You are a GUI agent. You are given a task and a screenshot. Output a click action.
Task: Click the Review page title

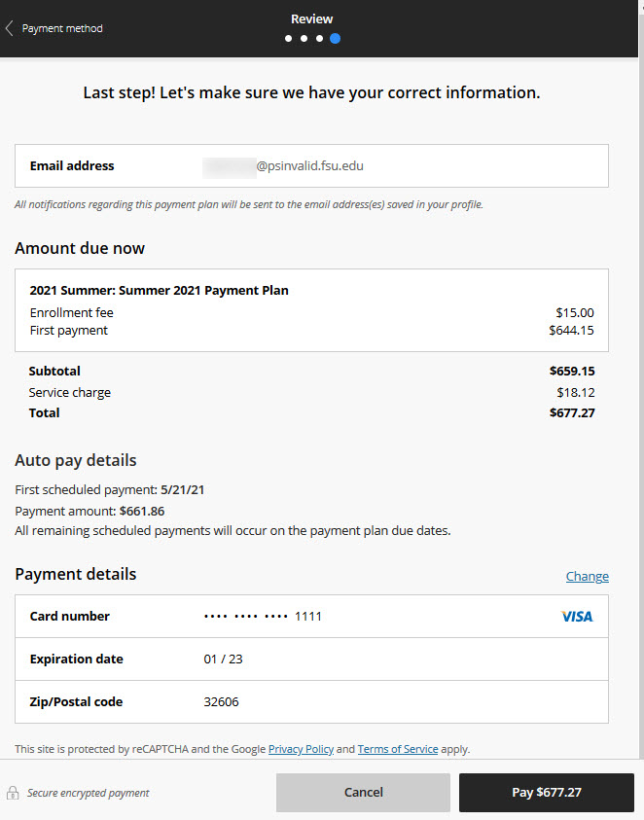click(311, 18)
